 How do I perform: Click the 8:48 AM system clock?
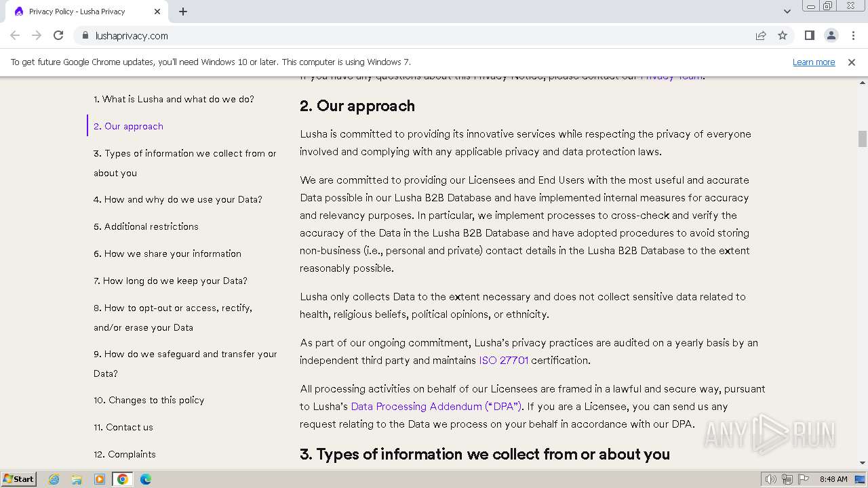click(833, 479)
